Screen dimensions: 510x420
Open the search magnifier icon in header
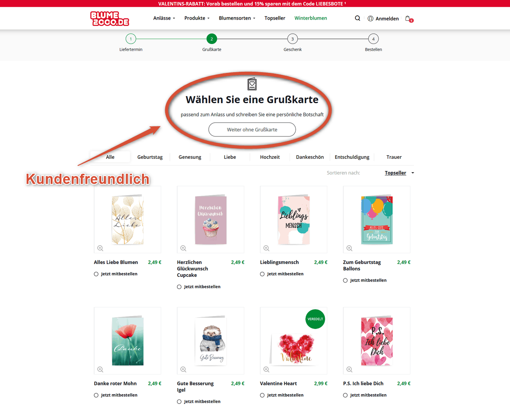[357, 18]
